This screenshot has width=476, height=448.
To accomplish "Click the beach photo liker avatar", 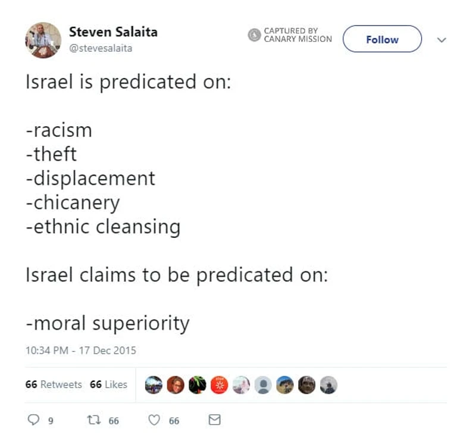I will (x=286, y=385).
